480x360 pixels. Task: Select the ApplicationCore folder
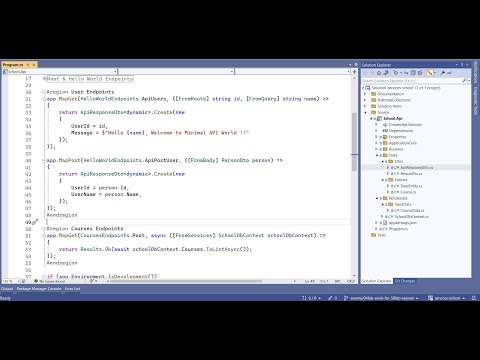pyautogui.click(x=402, y=143)
